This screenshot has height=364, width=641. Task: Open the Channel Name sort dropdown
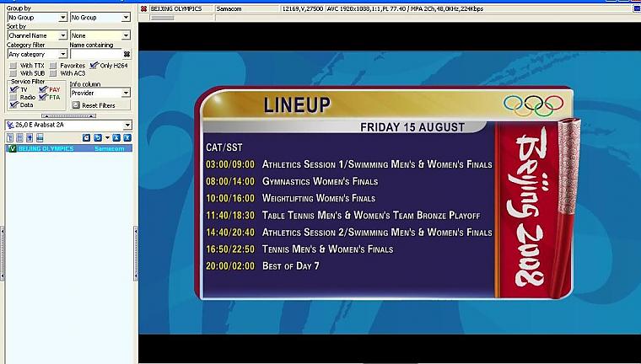tap(63, 36)
